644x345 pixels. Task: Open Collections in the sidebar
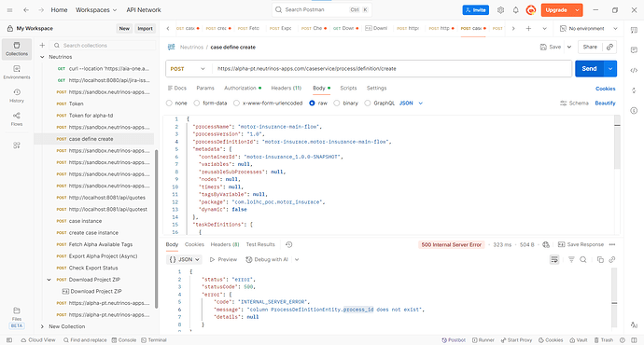coord(17,49)
